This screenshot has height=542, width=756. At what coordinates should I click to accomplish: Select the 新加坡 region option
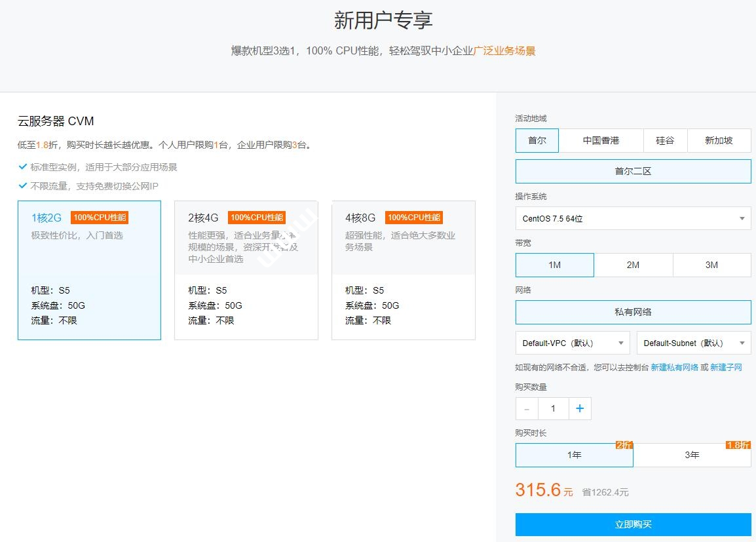(719, 140)
